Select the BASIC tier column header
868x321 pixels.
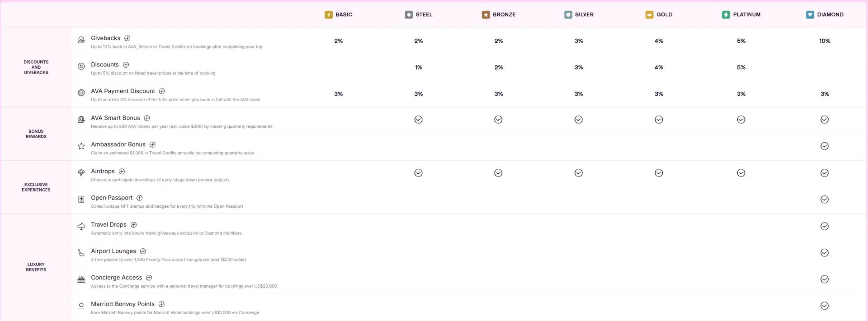pyautogui.click(x=339, y=15)
